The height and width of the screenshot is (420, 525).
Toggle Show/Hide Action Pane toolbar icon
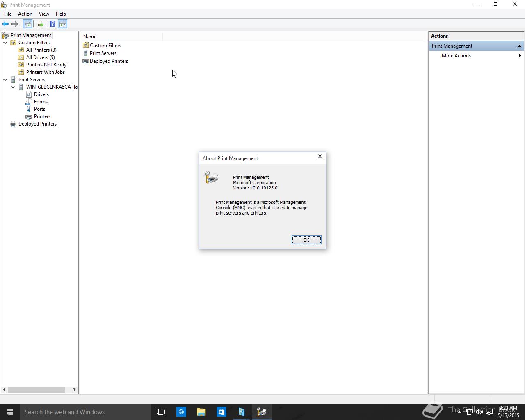click(x=63, y=24)
